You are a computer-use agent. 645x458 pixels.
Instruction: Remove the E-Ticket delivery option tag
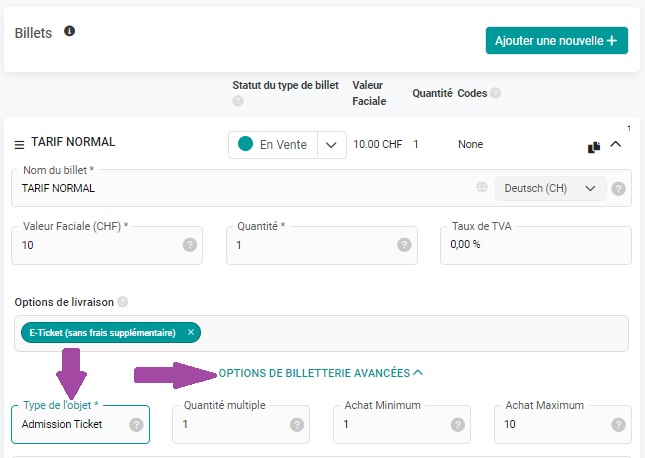coord(191,332)
